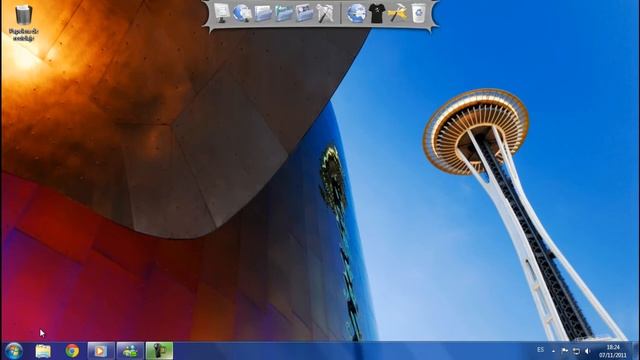Open Windows Media Player taskbar button

tap(101, 351)
